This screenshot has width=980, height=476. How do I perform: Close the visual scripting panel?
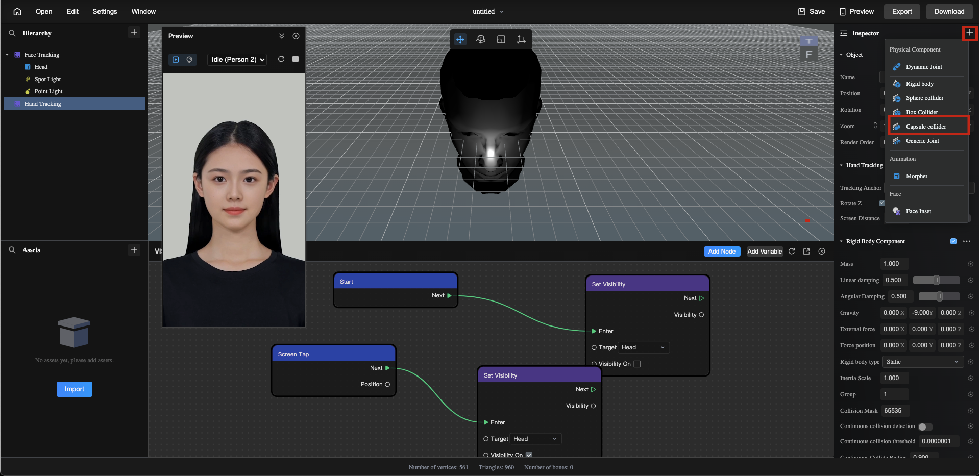coord(822,251)
